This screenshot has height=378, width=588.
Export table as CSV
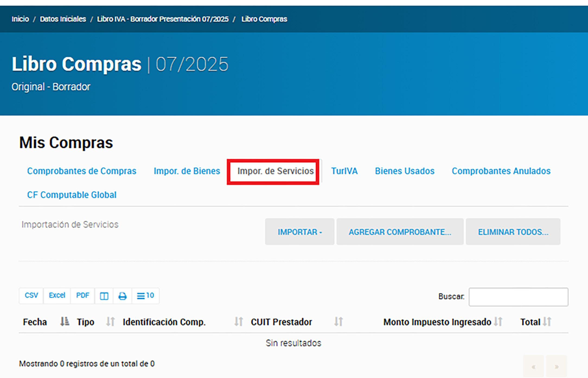coord(31,296)
